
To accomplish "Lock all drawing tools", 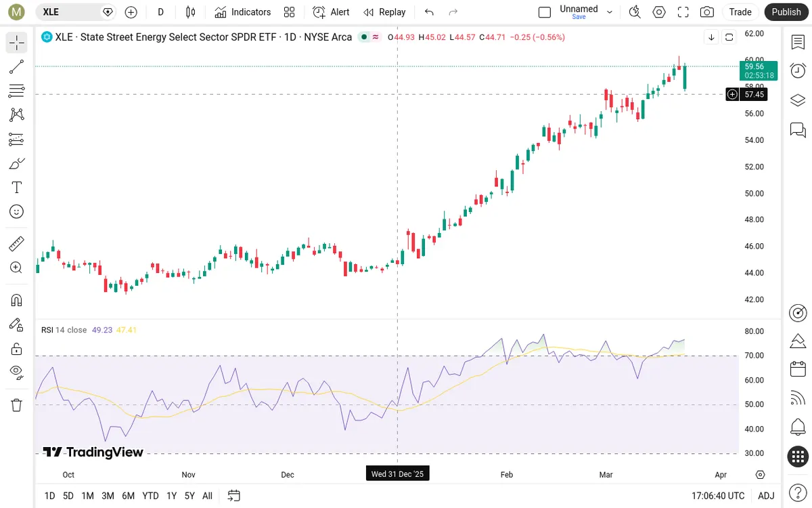I will pyautogui.click(x=17, y=349).
